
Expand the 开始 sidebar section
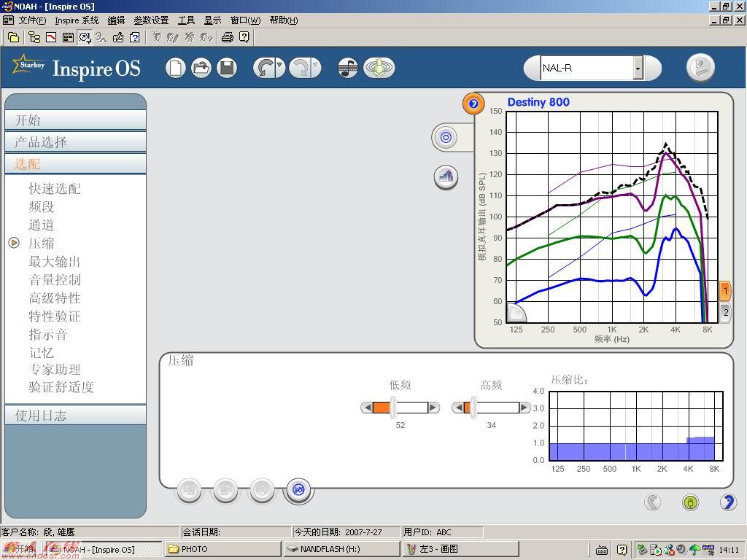(75, 120)
